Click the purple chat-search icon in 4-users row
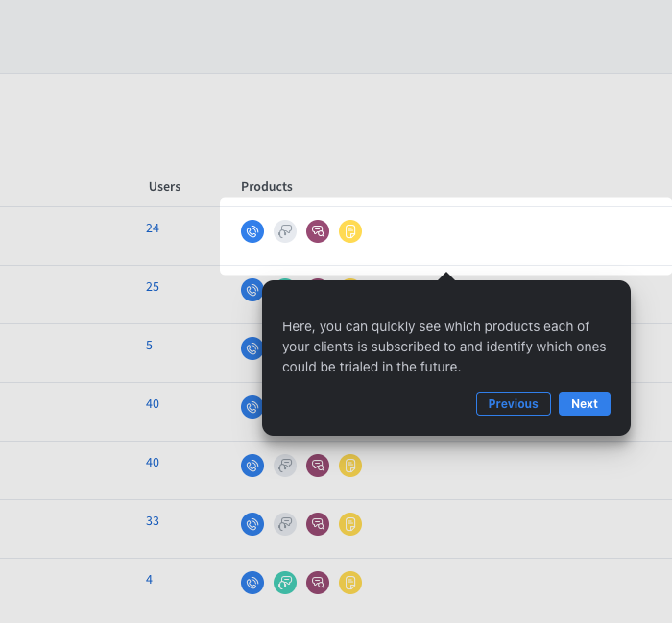This screenshot has height=623, width=672. point(318,583)
